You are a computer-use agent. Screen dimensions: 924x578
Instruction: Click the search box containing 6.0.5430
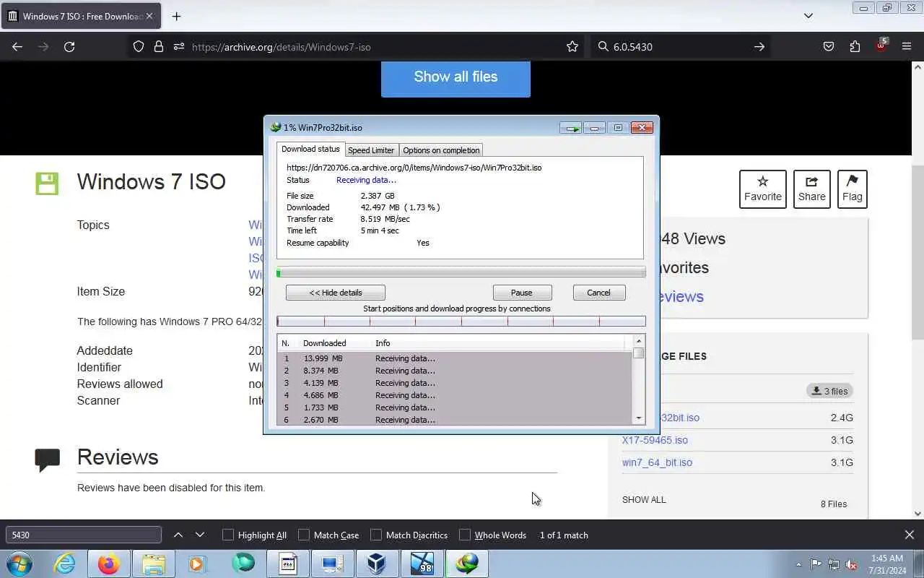click(679, 47)
